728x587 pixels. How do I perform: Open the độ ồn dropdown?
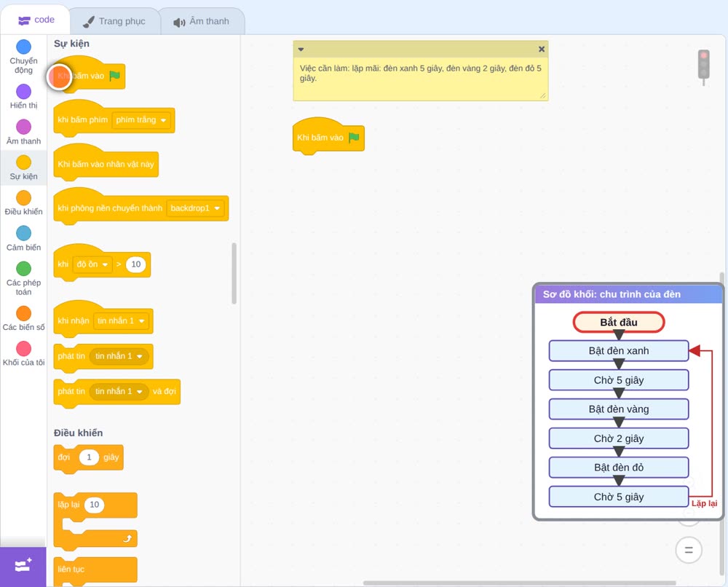pyautogui.click(x=92, y=264)
